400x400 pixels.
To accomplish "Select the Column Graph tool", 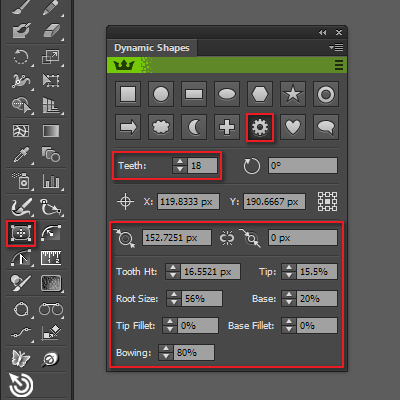I will pos(51,181).
